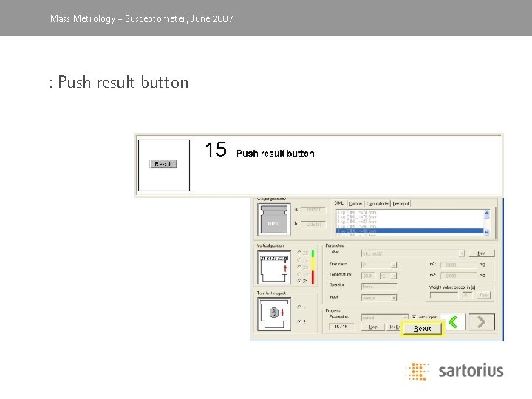Select vertical position radio 21
532x399 pixels.
coord(299,281)
